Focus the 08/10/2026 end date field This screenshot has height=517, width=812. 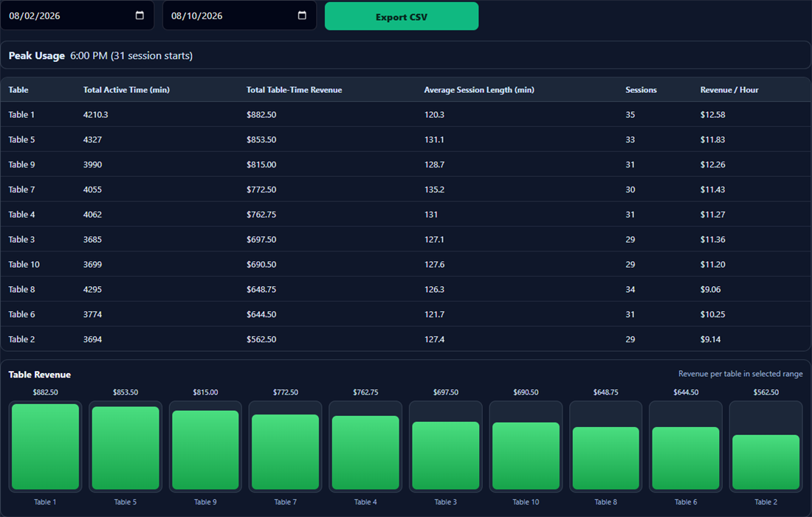(x=239, y=15)
